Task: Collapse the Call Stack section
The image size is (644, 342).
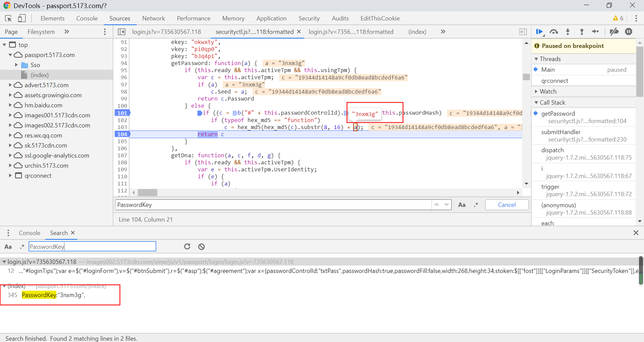Action: pyautogui.click(x=536, y=102)
